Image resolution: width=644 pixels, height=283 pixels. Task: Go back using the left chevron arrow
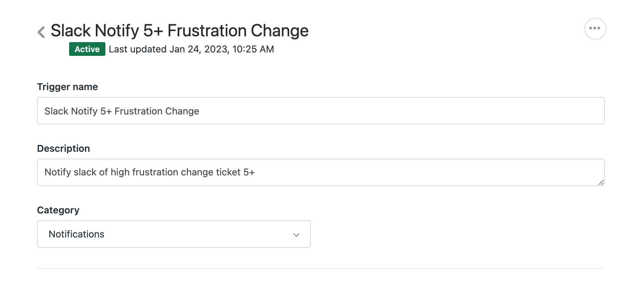tap(41, 32)
